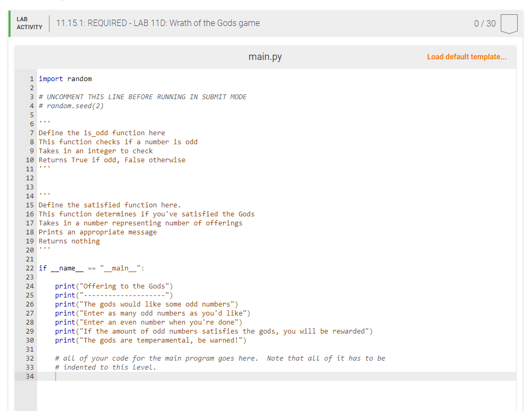Place cursor on import random line
This screenshot has height=411, width=532.
pos(65,78)
